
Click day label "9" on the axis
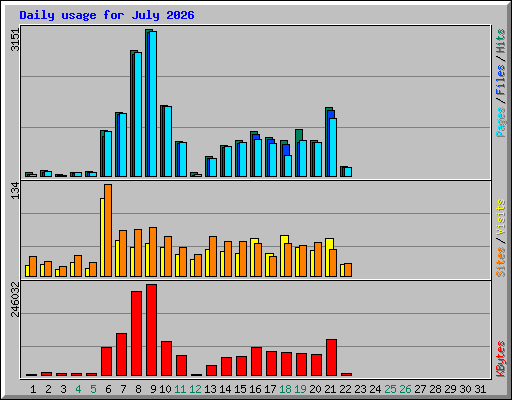[x=153, y=389]
